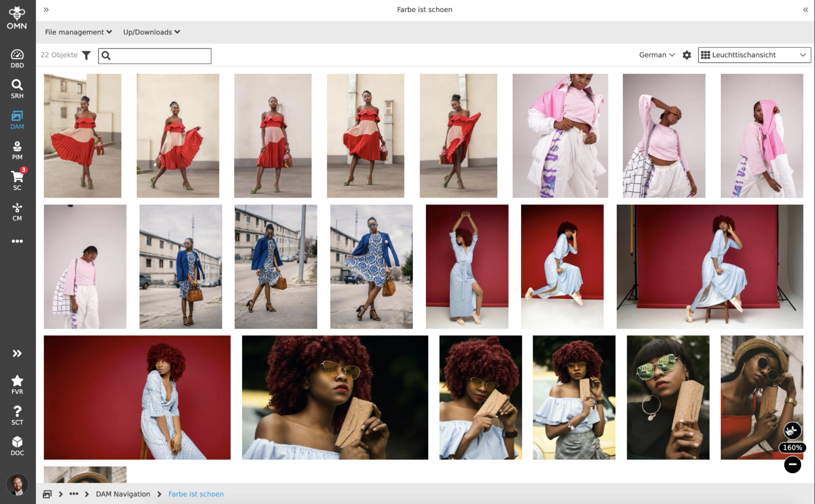Expand the German language dropdown

point(656,55)
